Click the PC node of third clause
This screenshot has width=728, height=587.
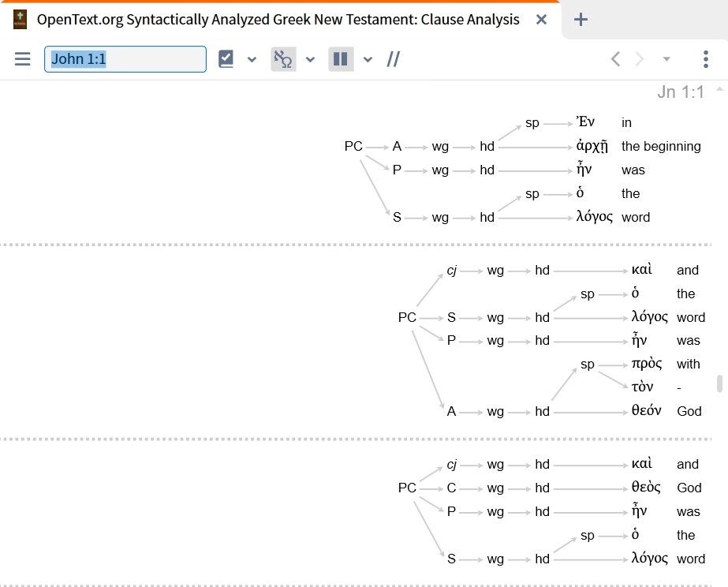click(x=407, y=488)
